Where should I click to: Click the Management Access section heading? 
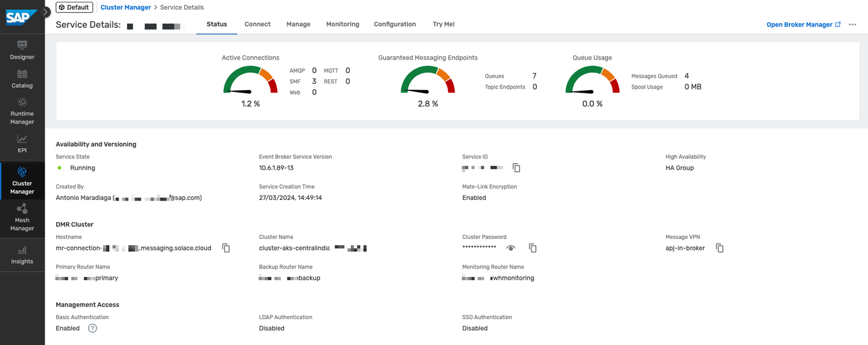(87, 305)
